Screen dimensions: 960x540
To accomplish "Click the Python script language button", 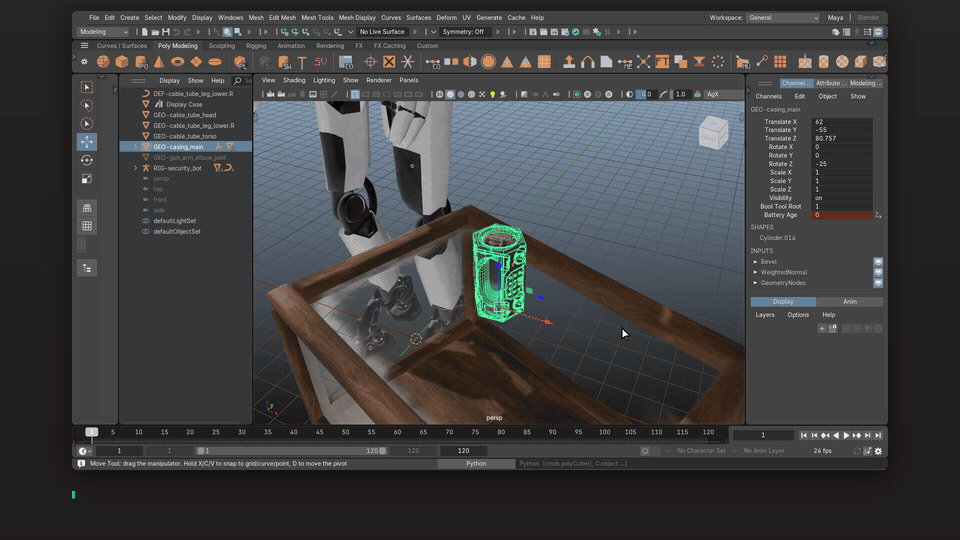I will (476, 464).
